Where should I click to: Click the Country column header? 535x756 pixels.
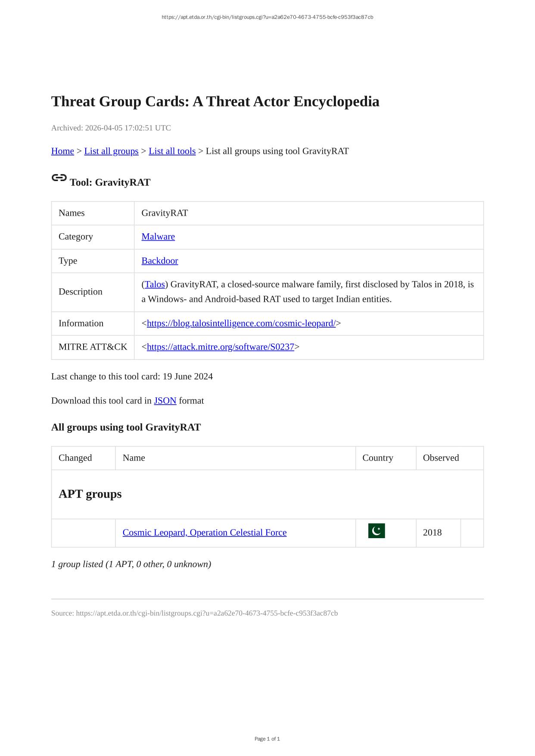pos(377,458)
